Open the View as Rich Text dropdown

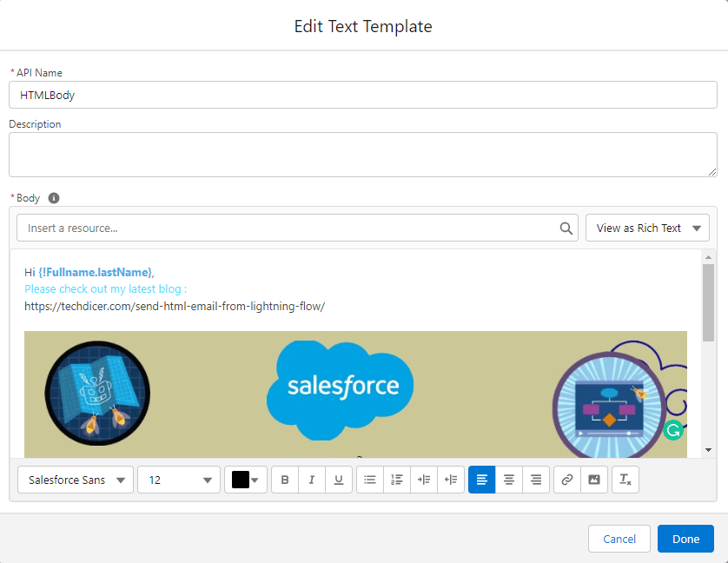click(x=647, y=227)
